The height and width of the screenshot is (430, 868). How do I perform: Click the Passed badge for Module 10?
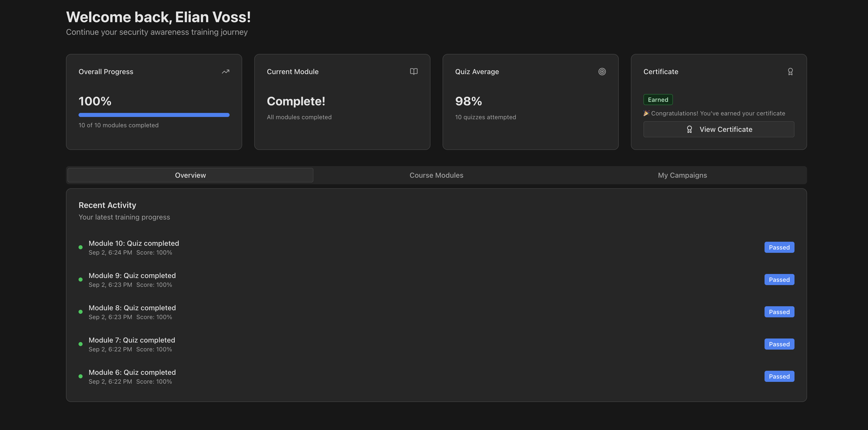[x=779, y=248]
